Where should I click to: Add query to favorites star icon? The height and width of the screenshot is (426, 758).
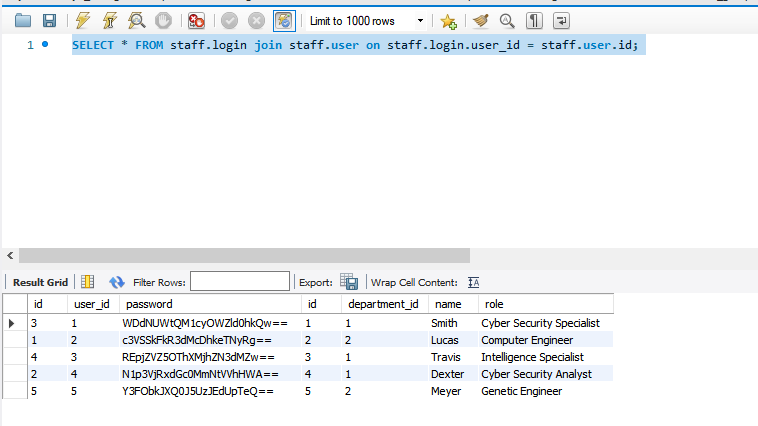[x=449, y=20]
